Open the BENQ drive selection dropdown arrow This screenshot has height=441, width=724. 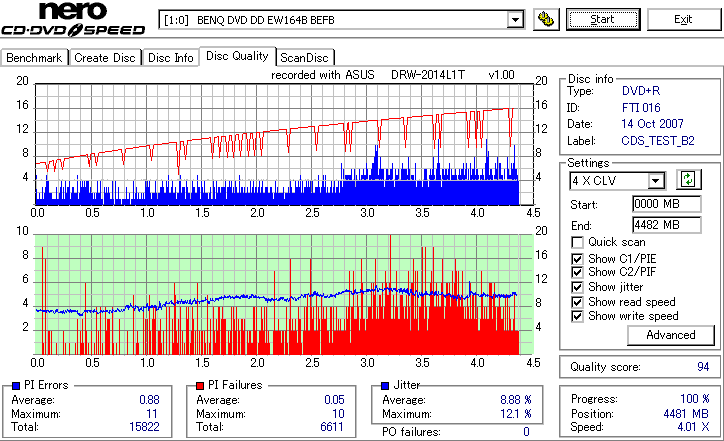click(515, 20)
